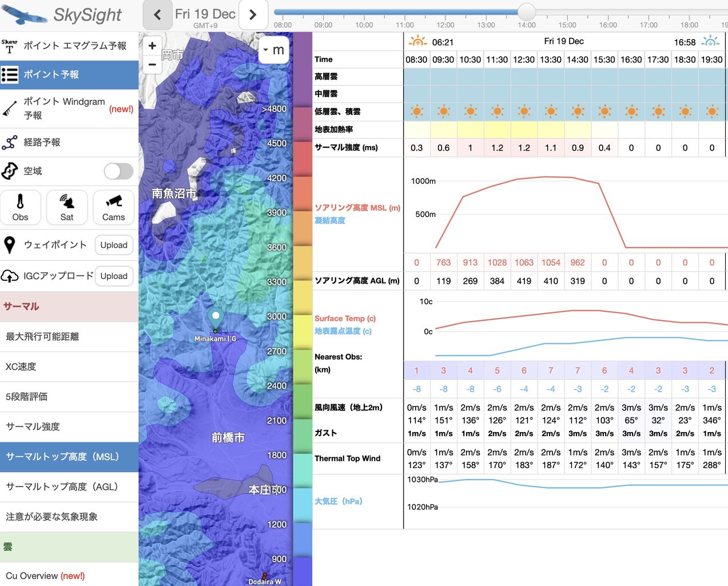
Task: Open Cu Overview layer
Action: coord(69,575)
